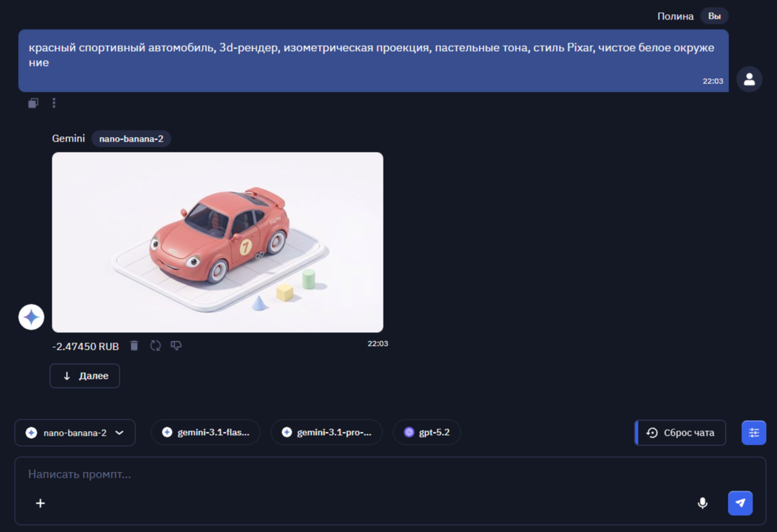Send the prompt with paper plane button

tap(740, 503)
